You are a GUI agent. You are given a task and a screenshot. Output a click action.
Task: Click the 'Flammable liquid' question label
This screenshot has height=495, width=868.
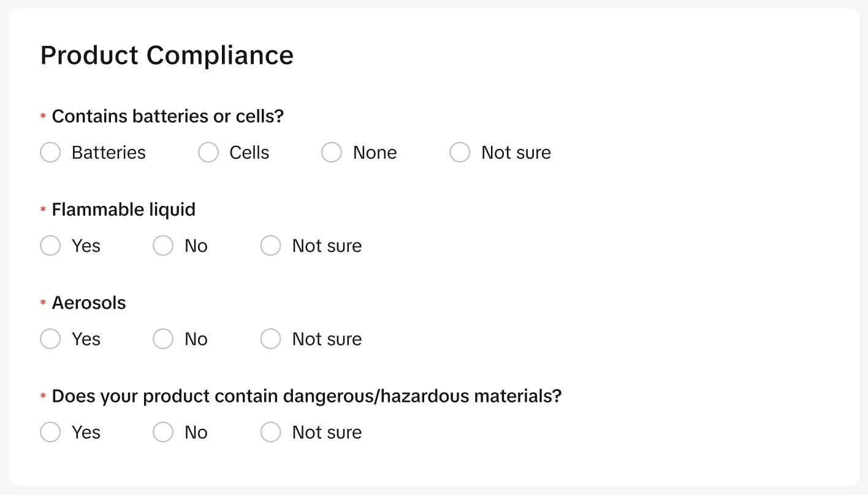123,210
